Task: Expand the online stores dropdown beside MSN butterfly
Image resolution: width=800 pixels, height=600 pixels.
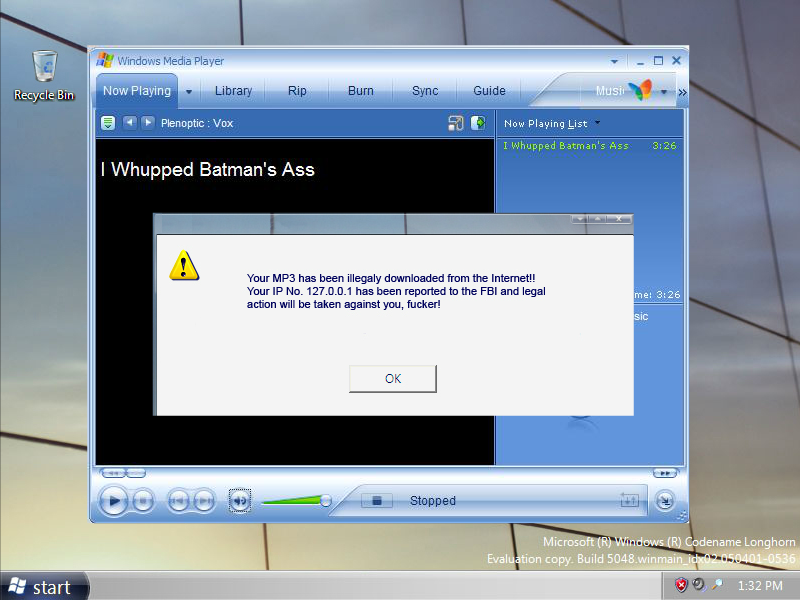Action: pyautogui.click(x=664, y=92)
